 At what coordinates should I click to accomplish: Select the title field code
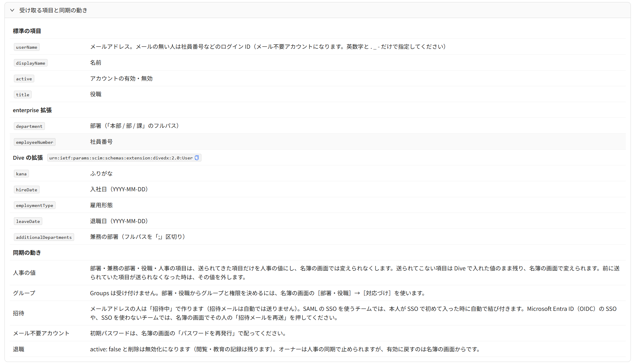(23, 95)
